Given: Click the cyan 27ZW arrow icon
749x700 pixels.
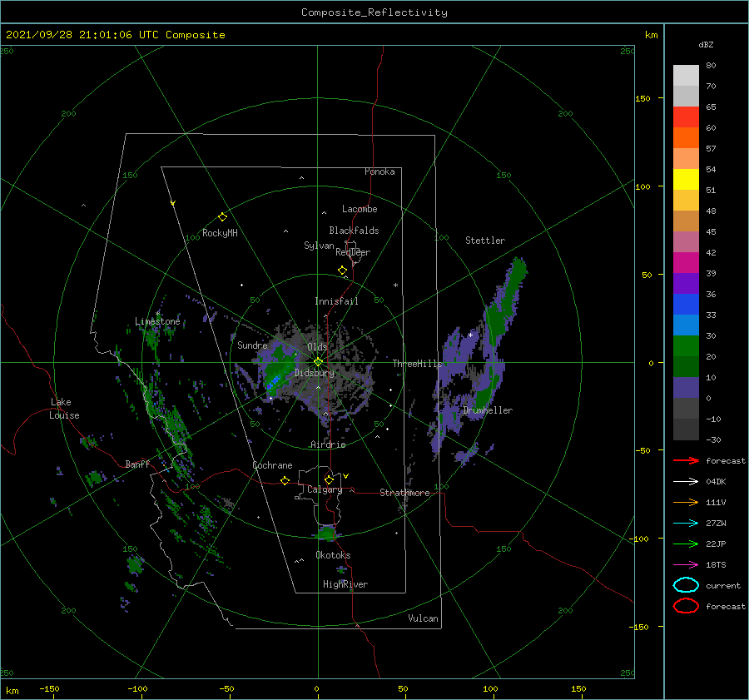Looking at the screenshot, I should coord(686,524).
